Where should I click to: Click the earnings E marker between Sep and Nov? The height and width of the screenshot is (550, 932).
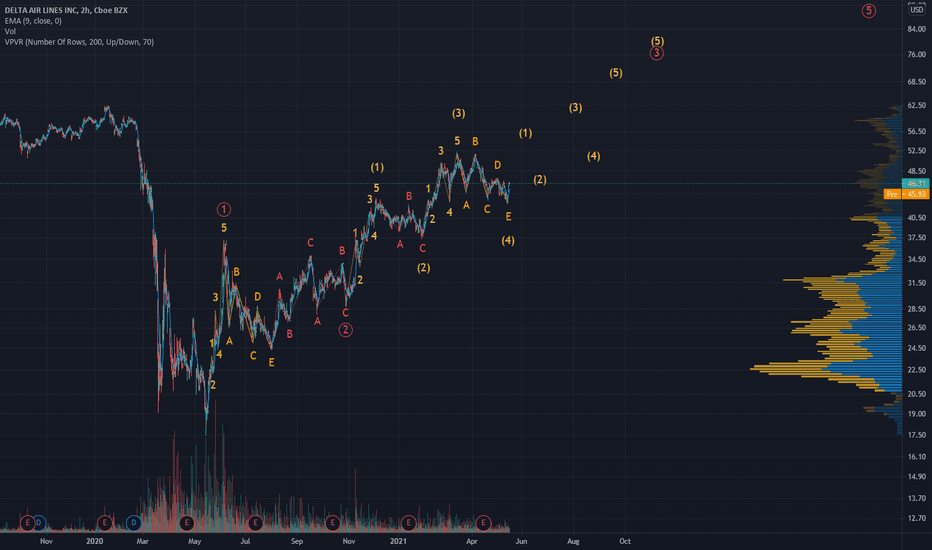(x=332, y=523)
